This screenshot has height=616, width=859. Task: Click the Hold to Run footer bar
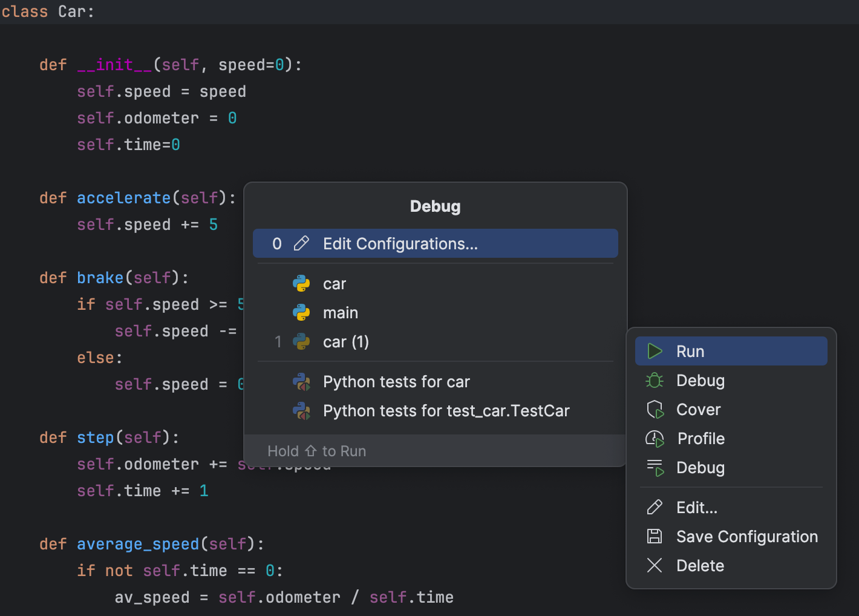click(435, 450)
